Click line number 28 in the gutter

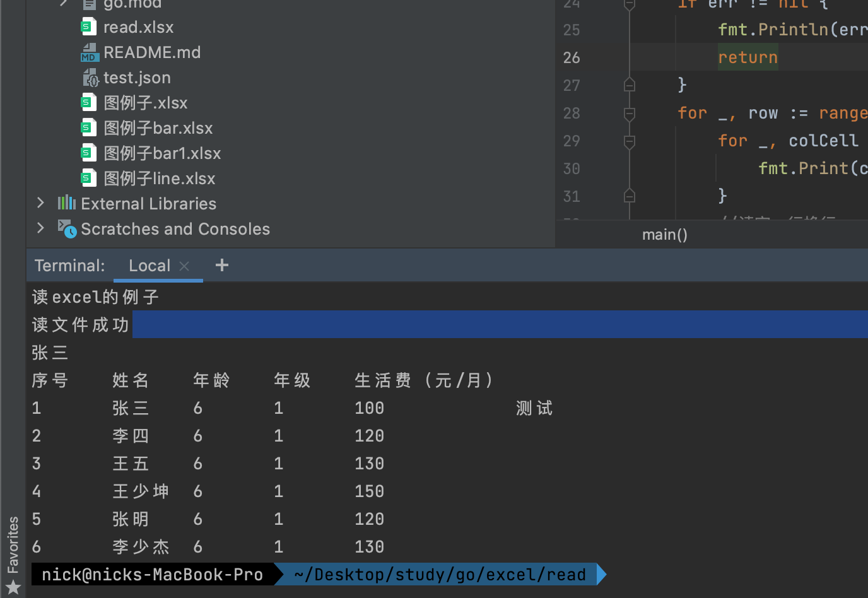pyautogui.click(x=572, y=113)
